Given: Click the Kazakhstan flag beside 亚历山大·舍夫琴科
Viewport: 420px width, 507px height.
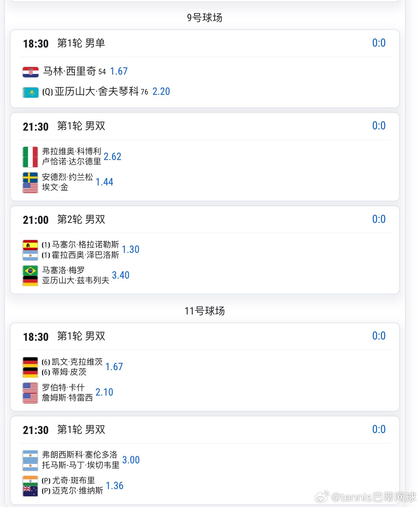Looking at the screenshot, I should click(31, 93).
